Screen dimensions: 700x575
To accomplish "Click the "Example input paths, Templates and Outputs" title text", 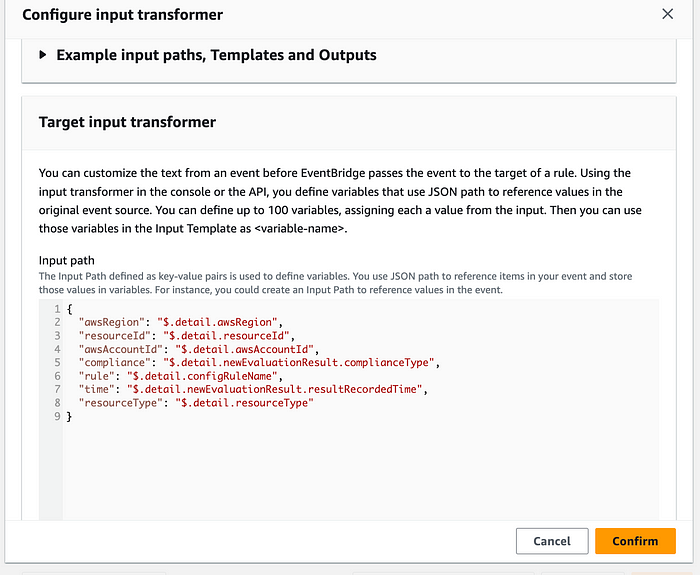I will tap(216, 55).
